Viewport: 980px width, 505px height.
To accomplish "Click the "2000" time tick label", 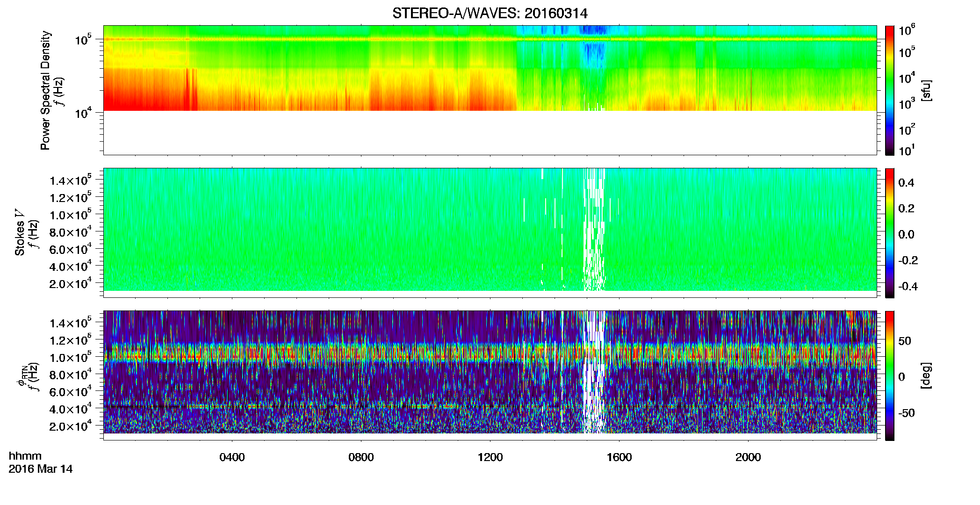I will [748, 457].
